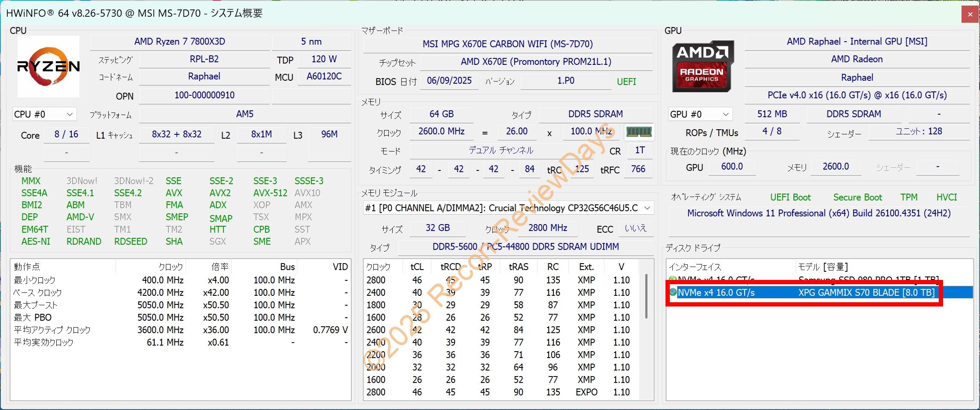Click the AMD Ryzen 7 7800X3D name field

click(180, 42)
